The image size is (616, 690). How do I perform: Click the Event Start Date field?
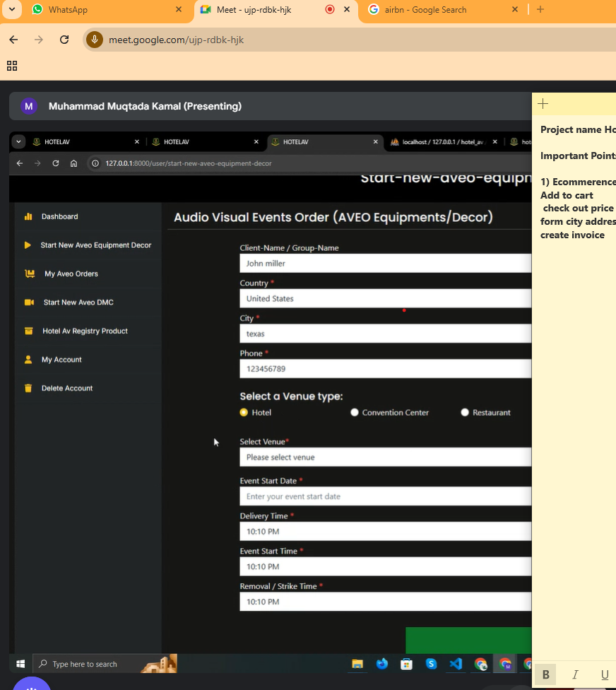pyautogui.click(x=385, y=496)
